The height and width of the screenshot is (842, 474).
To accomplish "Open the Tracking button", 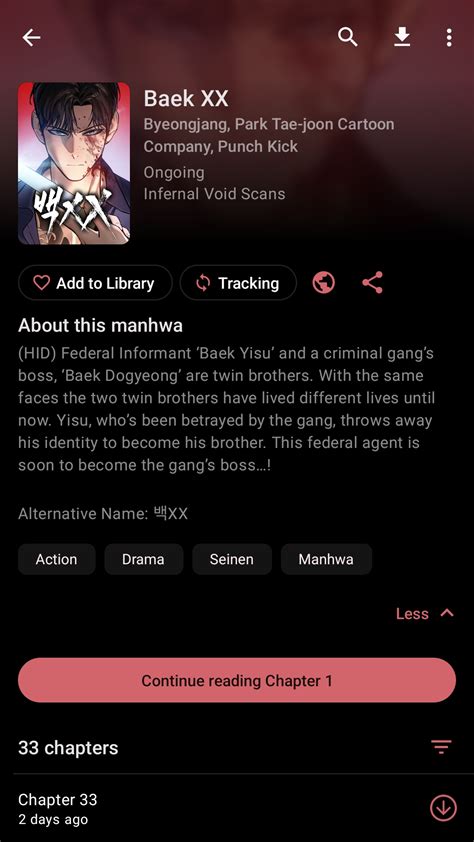I will [238, 282].
